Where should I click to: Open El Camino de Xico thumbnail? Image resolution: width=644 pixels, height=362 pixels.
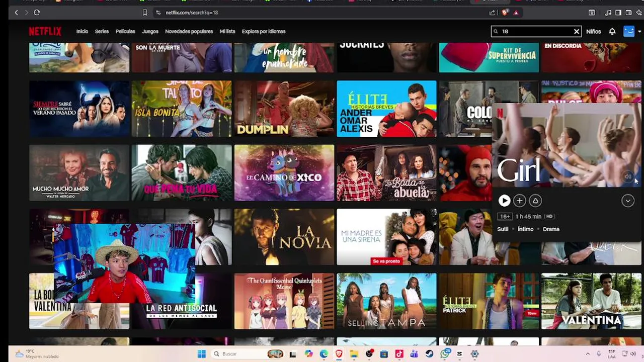(x=284, y=172)
